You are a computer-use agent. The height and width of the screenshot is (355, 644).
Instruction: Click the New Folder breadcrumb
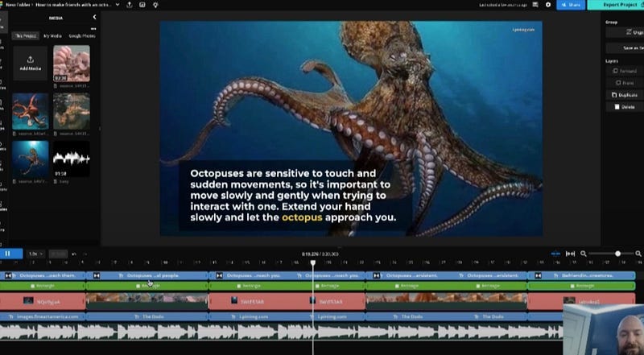[19, 5]
